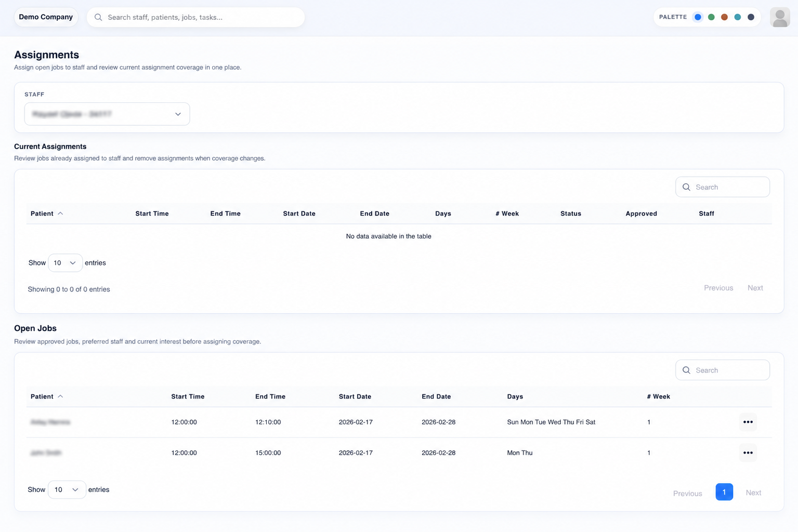Sort Current Assignments by Staff column
This screenshot has height=532, width=798.
pyautogui.click(x=706, y=214)
